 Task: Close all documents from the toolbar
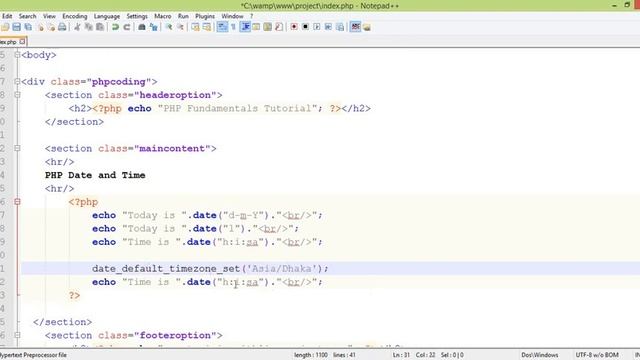coord(51,27)
